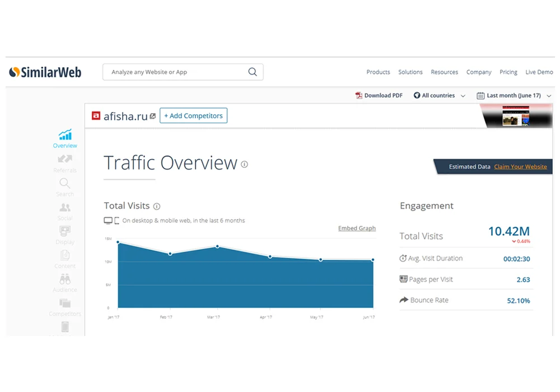This screenshot has width=560, height=392.
Task: Open the Competitors sidebar icon
Action: [x=65, y=307]
